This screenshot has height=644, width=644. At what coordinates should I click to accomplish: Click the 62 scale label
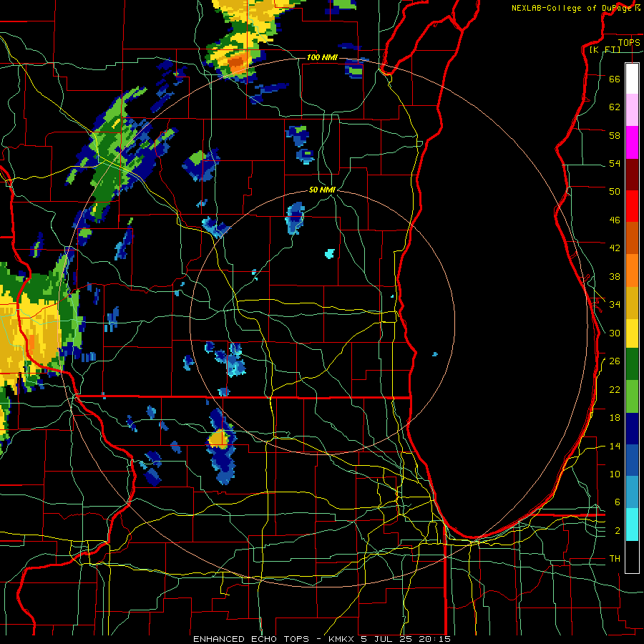[x=615, y=107]
